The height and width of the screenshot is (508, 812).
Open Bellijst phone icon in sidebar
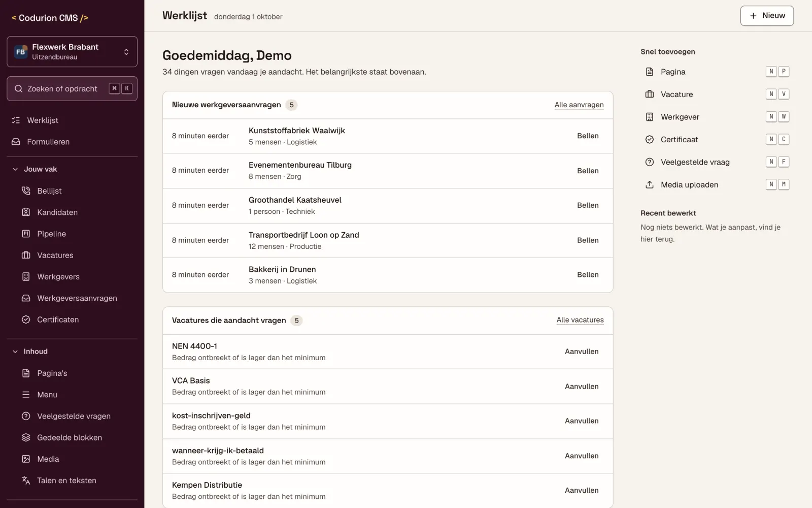26,191
